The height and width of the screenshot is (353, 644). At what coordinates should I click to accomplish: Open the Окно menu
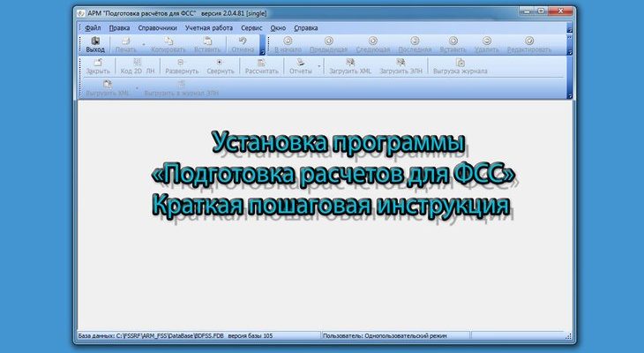278,28
